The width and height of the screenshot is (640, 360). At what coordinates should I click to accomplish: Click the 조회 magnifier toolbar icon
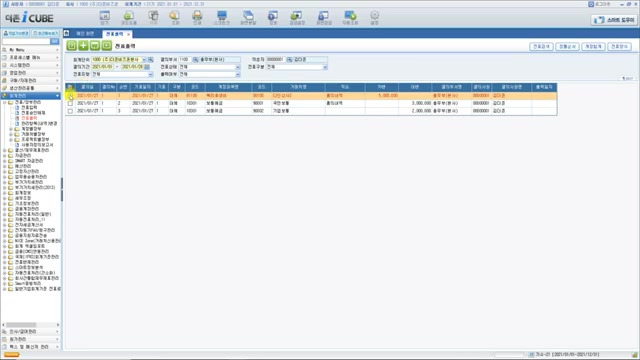(x=175, y=17)
